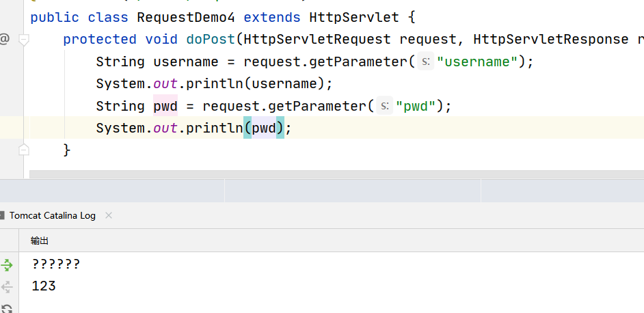Click the green Deploy All arrows icon
The width and height of the screenshot is (644, 313).
click(x=7, y=265)
